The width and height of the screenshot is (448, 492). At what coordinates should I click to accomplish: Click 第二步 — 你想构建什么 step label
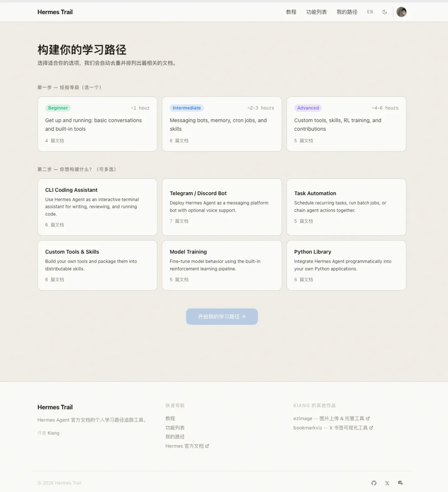point(77,169)
